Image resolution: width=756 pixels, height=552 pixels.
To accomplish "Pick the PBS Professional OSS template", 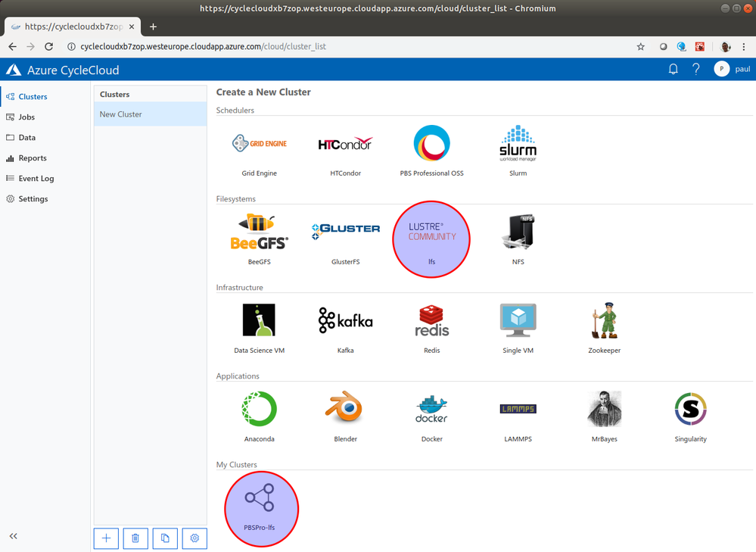I will pyautogui.click(x=431, y=151).
